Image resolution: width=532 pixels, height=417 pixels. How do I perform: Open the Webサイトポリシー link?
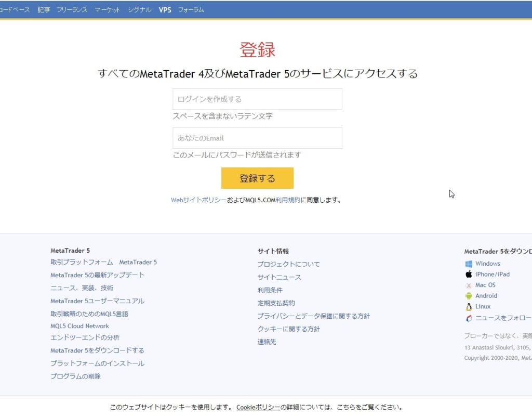pos(198,200)
